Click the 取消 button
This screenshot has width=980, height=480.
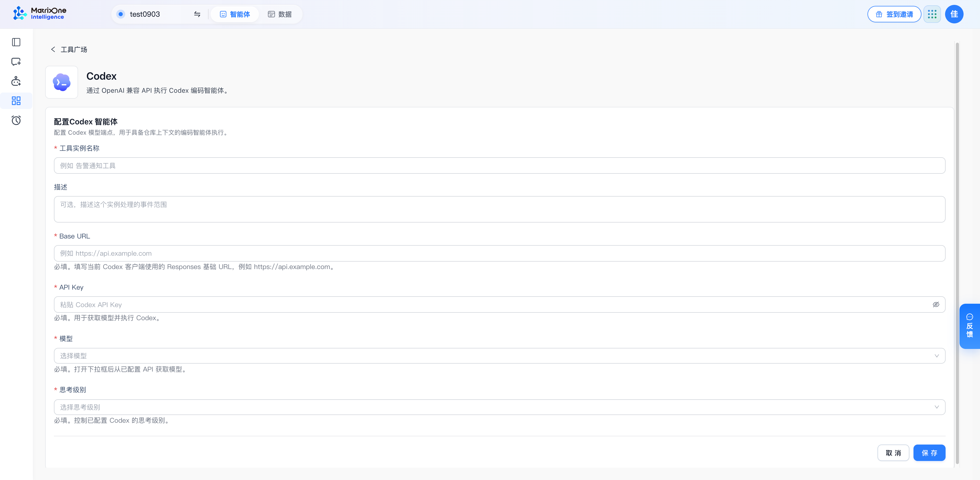click(x=893, y=453)
